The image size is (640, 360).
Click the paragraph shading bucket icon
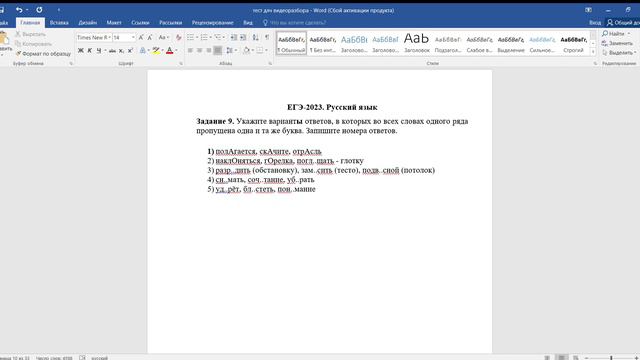[246, 50]
